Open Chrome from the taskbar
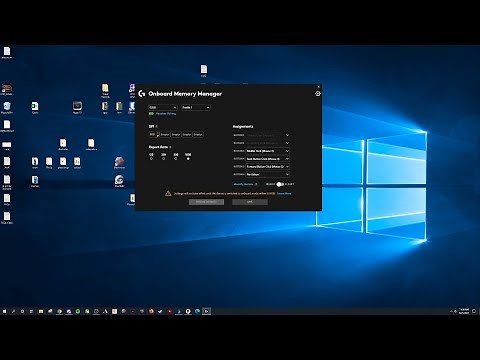This screenshot has width=480, height=360. 59,311
